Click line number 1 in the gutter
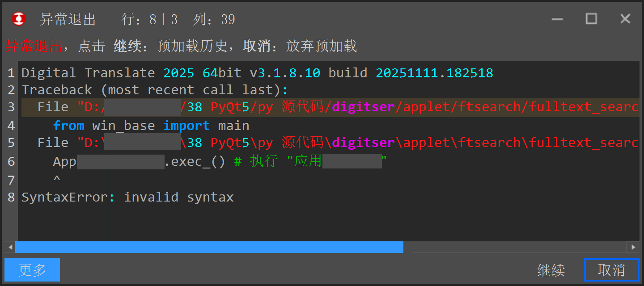644x286 pixels. (x=11, y=73)
